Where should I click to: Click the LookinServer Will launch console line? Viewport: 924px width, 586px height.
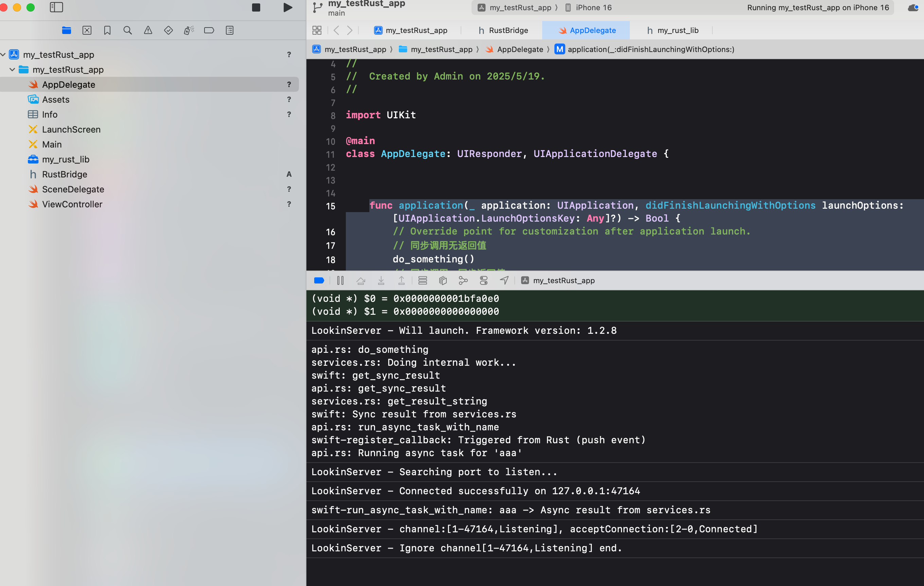pos(464,331)
